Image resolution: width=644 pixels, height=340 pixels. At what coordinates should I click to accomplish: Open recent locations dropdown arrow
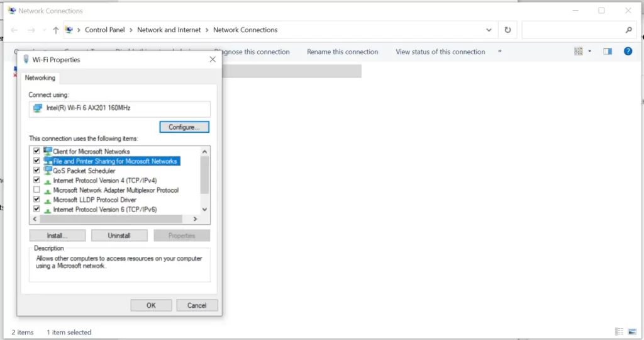(x=44, y=30)
